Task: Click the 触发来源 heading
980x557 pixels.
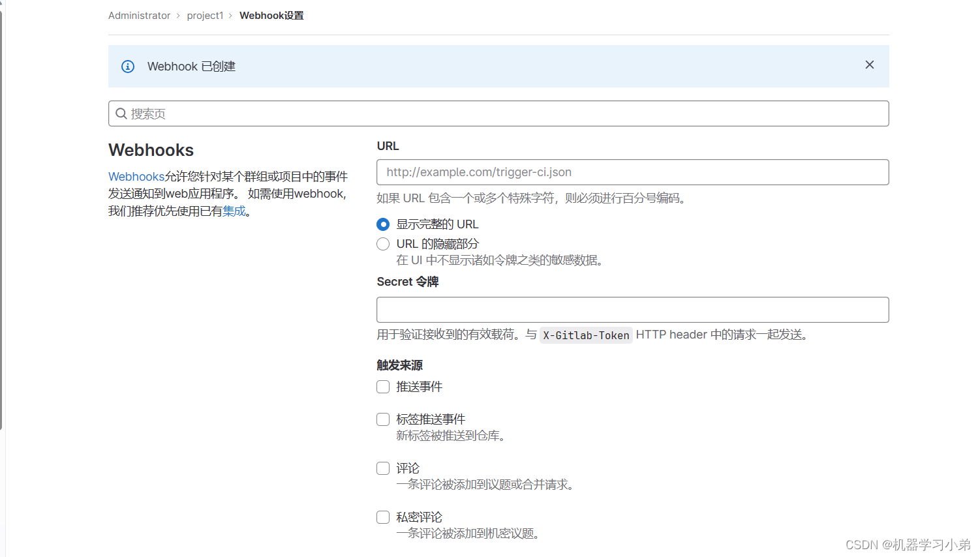Action: coord(399,365)
